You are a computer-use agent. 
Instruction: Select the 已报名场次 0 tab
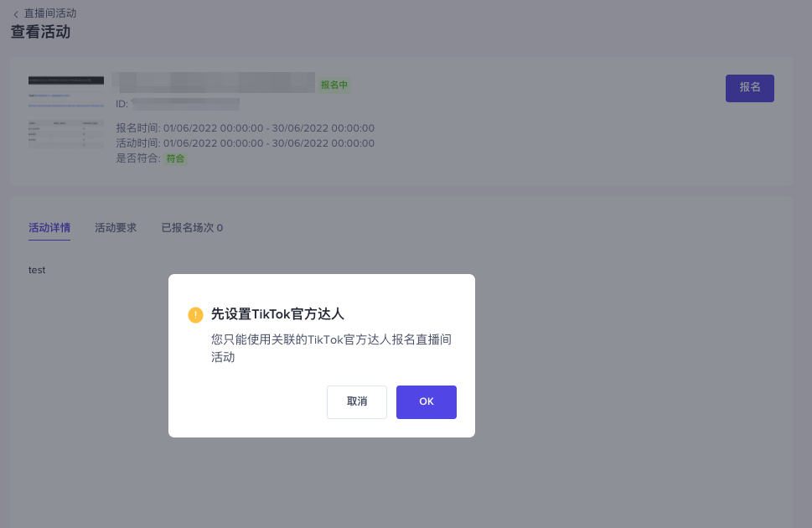click(192, 228)
